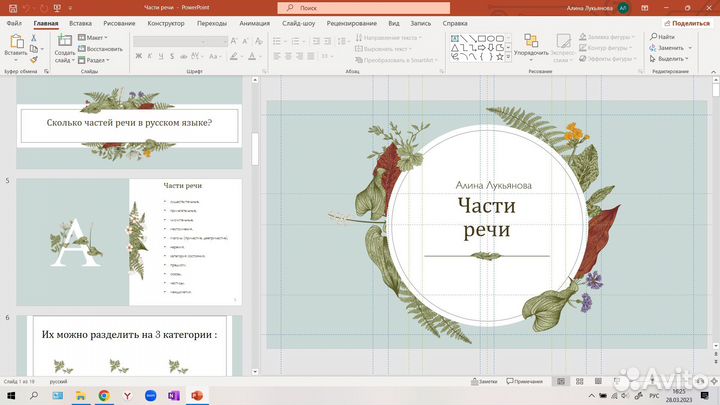Open Customize Quick Access Toolbar dropdown
Image resolution: width=720 pixels, height=405 pixels.
coord(70,8)
